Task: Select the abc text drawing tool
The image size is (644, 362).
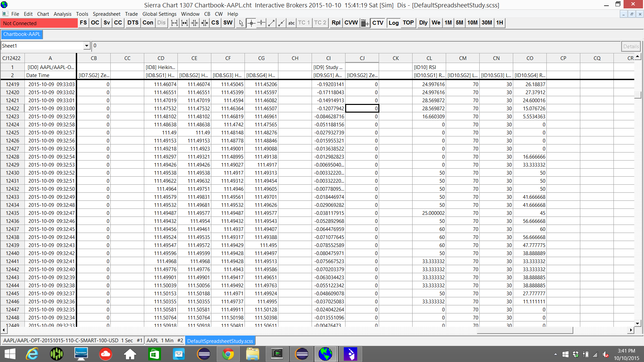Action: tap(291, 23)
